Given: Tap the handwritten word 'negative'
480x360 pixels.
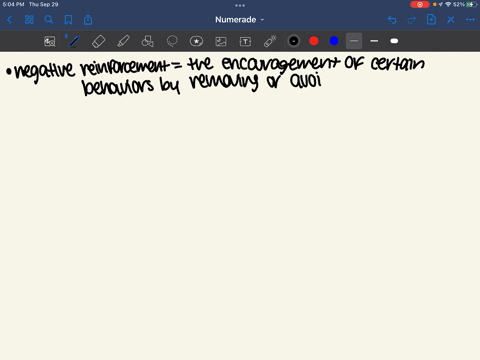Looking at the screenshot, I should click(45, 71).
